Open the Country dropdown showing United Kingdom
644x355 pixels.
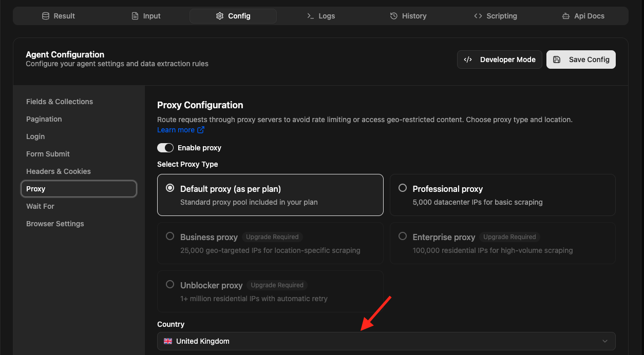[386, 341]
